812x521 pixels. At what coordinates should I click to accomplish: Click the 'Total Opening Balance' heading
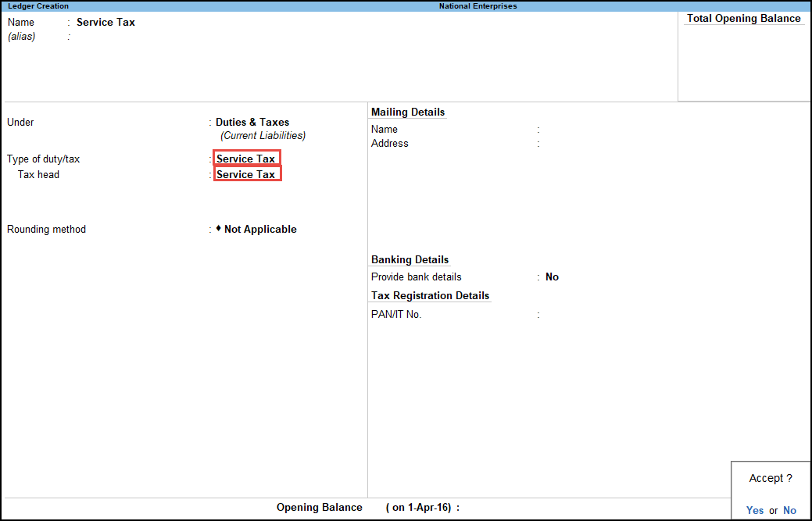[744, 18]
